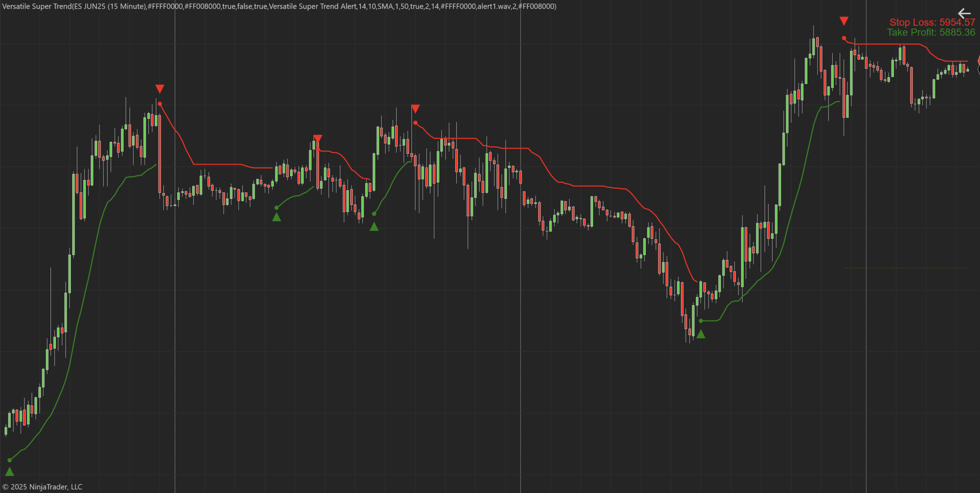Click the green dot above the bottom-left buy triangle

pyautogui.click(x=10, y=460)
